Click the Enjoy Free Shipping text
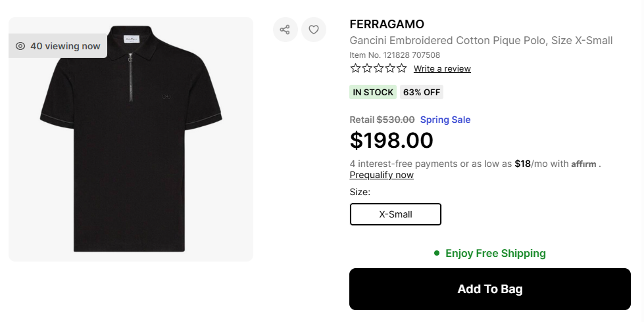The height and width of the screenshot is (322, 644). [495, 253]
